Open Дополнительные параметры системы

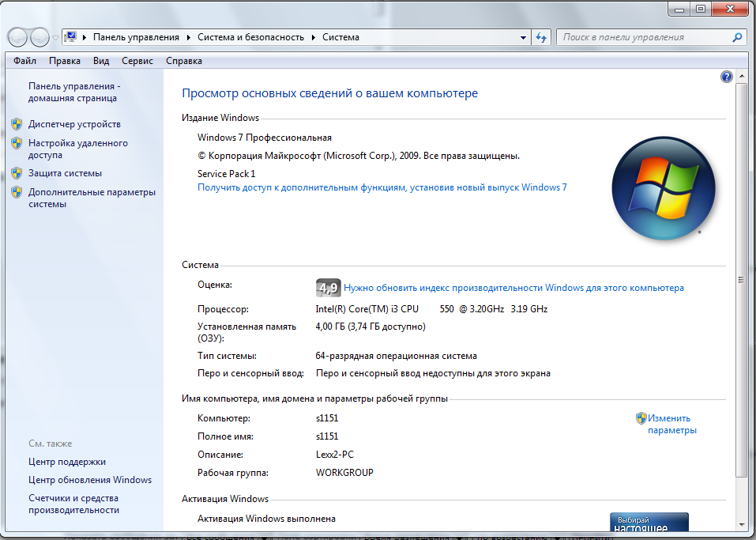click(92, 198)
